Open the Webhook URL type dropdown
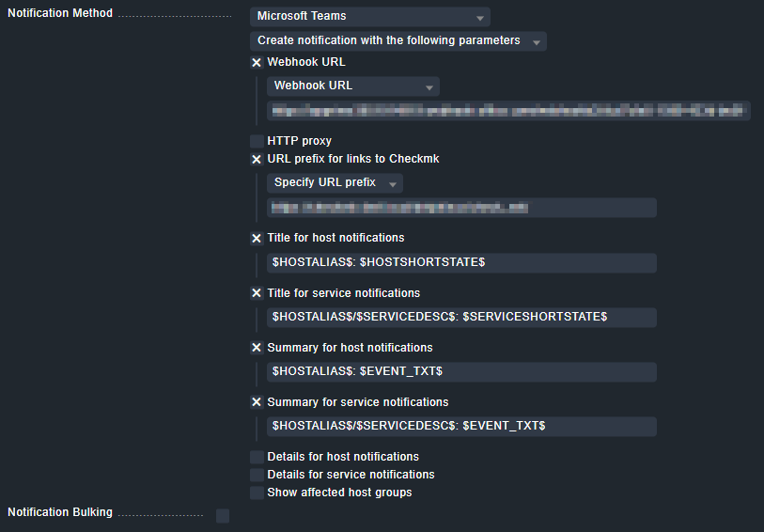 pos(353,86)
